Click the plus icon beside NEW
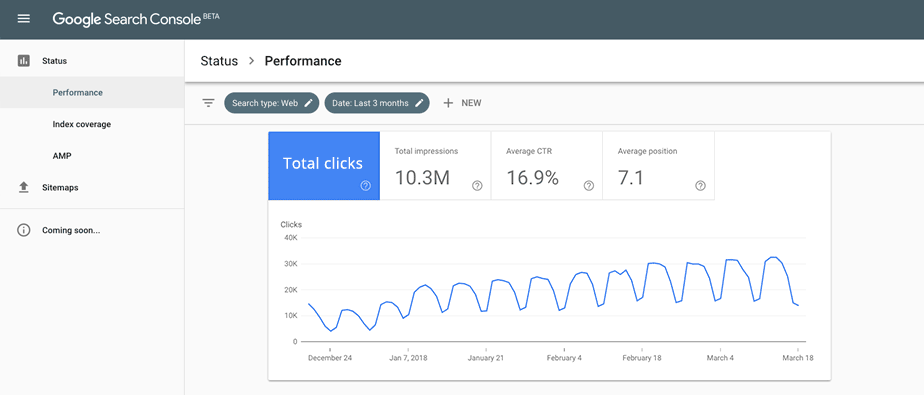The height and width of the screenshot is (395, 924). 448,103
